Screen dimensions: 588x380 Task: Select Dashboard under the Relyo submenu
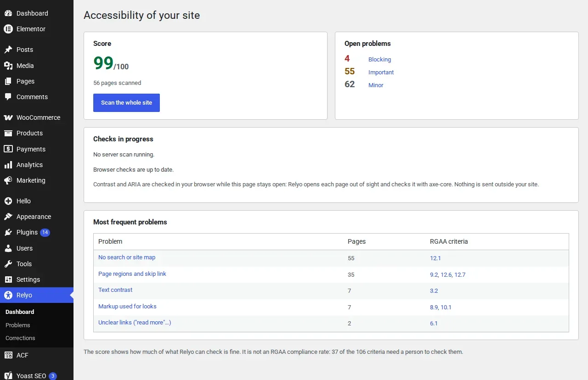tap(20, 312)
